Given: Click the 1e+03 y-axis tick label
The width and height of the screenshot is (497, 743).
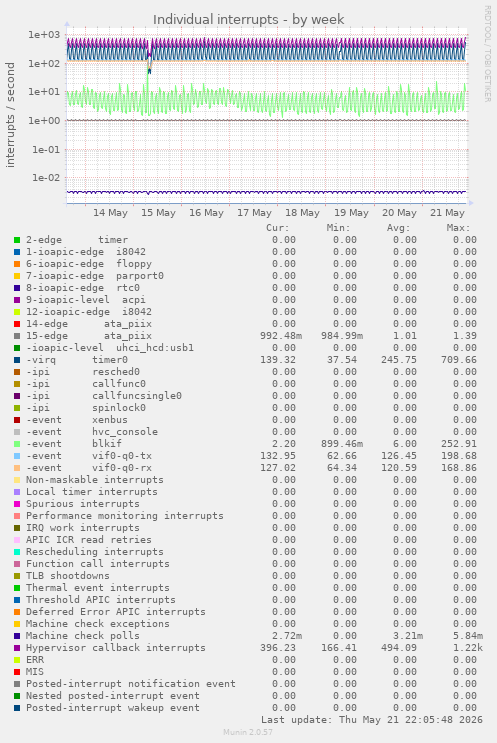Looking at the screenshot, I should [44, 35].
